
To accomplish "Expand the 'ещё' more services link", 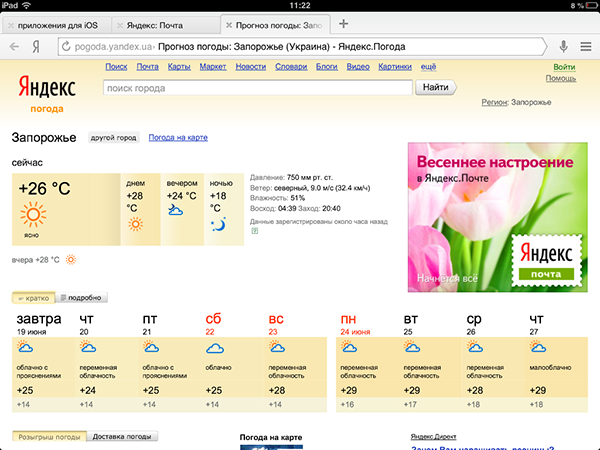I will click(428, 67).
